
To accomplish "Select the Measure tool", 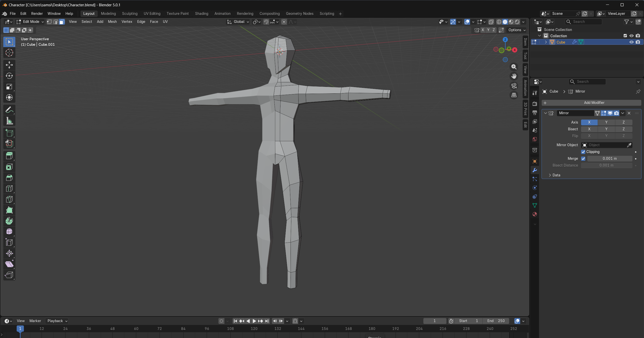I will coord(9,121).
